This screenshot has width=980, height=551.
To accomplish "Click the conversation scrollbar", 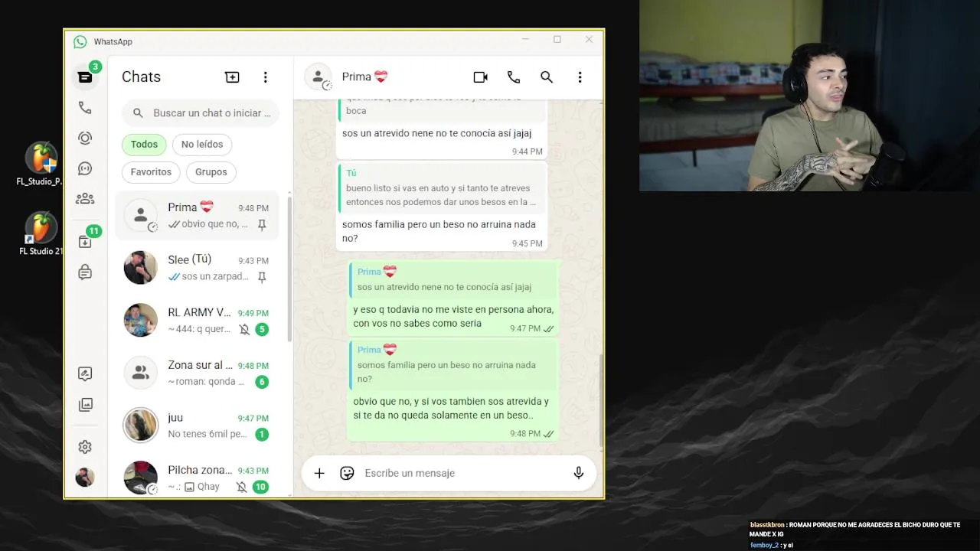I will click(601, 402).
